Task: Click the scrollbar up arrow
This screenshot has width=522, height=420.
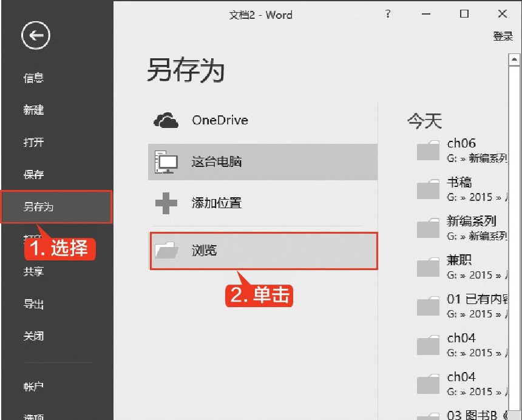Action: tap(515, 60)
